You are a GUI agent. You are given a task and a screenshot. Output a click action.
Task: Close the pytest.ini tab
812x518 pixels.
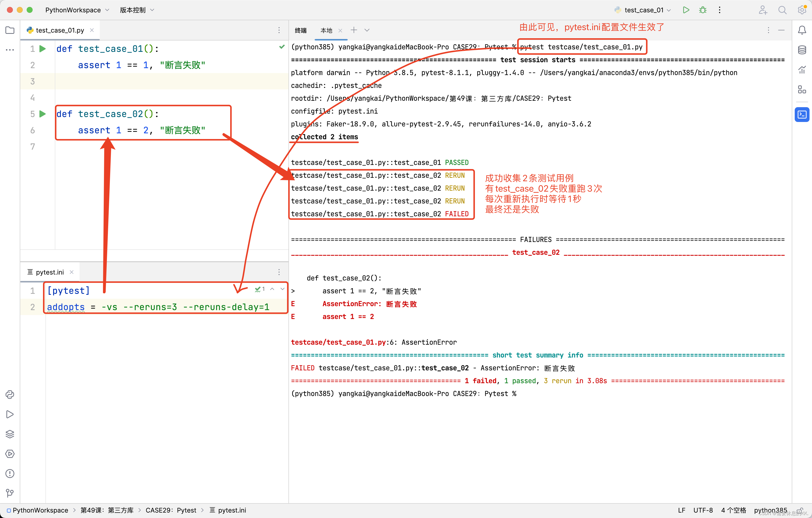(x=71, y=272)
